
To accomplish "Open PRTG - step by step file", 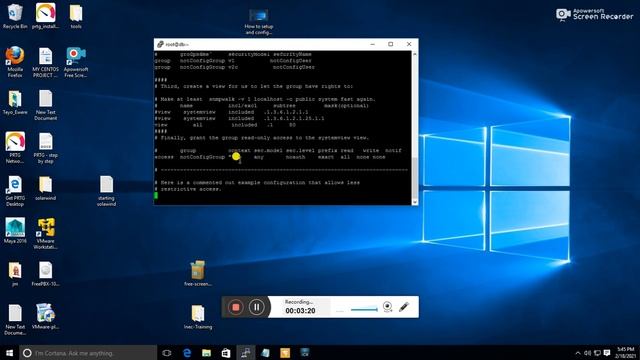I will [x=45, y=148].
